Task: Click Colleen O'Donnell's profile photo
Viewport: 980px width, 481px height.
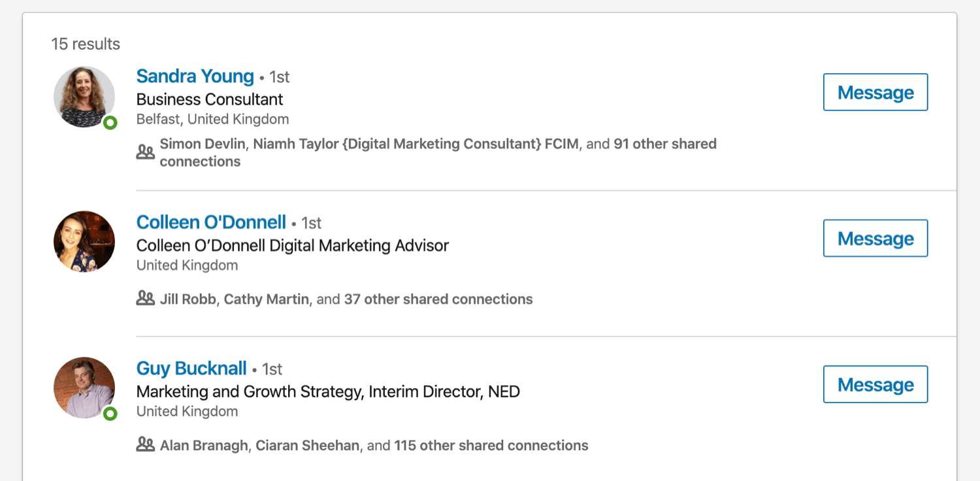Action: point(84,241)
